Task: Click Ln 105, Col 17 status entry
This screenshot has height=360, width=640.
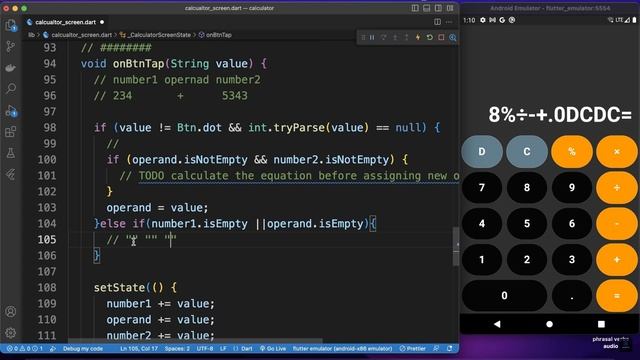Action: coord(139,349)
